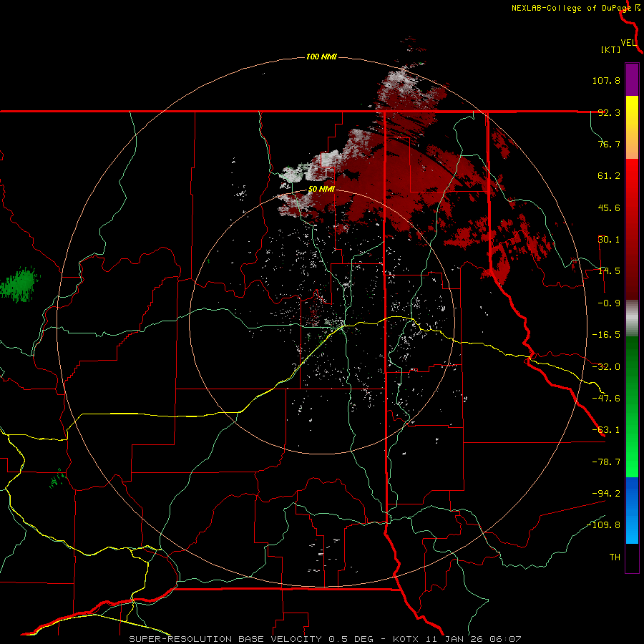Click the 14.5 velocity scale value
The width and height of the screenshot is (644, 644).
click(x=609, y=271)
